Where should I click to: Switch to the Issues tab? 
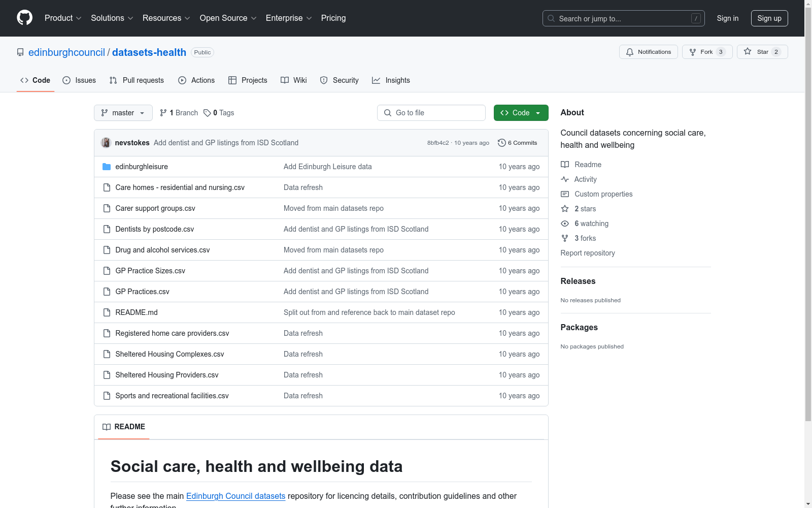[x=79, y=80]
